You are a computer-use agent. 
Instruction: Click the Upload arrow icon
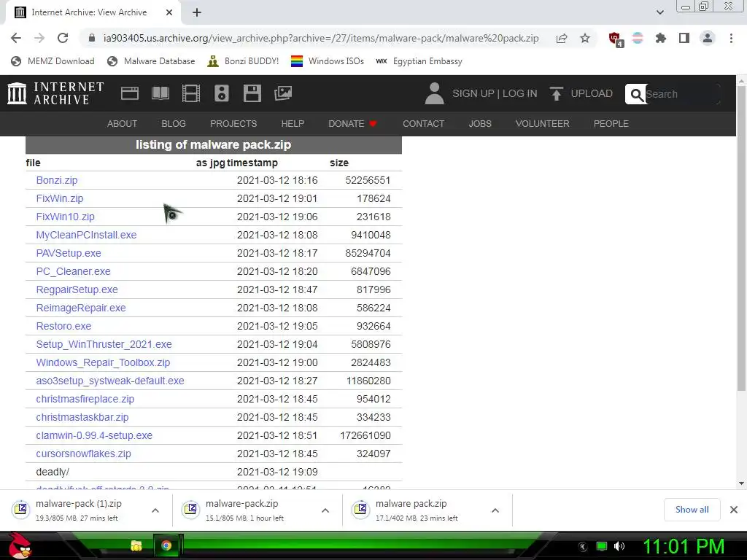pyautogui.click(x=556, y=93)
